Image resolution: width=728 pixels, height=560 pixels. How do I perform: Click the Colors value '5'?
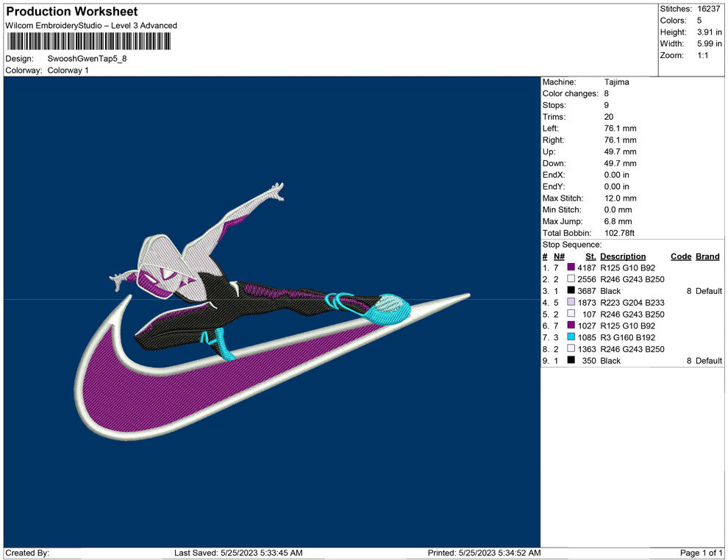point(699,21)
